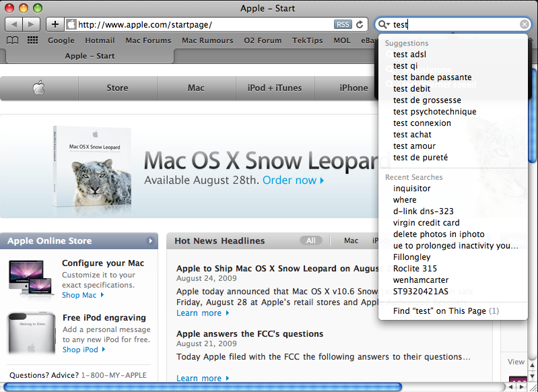Select recent search delete photos in iphoto
538x392 pixels.
(453, 234)
